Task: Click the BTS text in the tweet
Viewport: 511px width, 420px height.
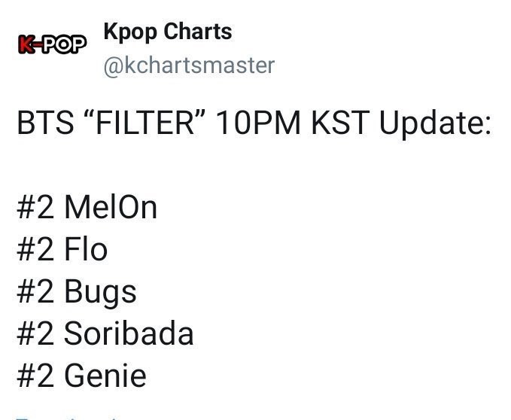Action: point(45,123)
